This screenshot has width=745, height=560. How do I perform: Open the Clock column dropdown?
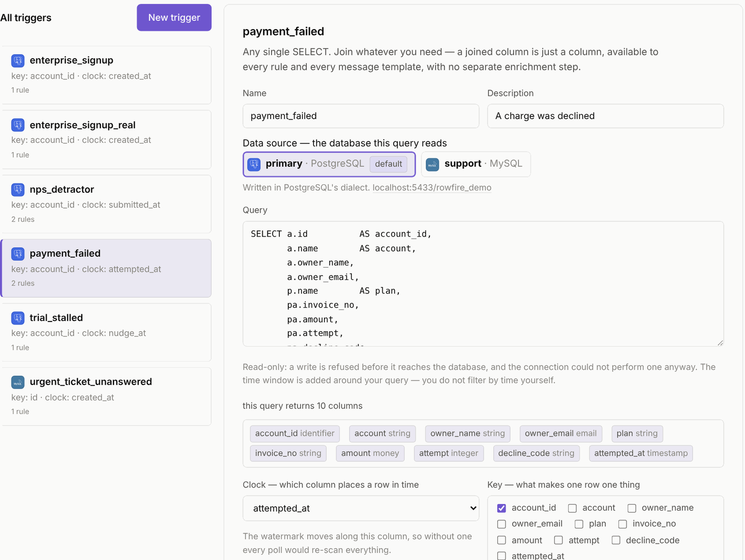click(361, 508)
